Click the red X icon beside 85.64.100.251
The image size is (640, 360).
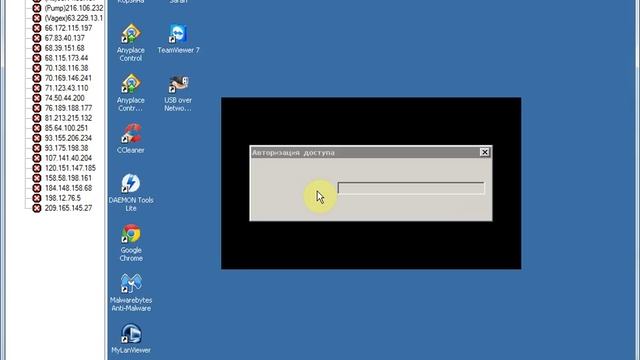pyautogui.click(x=37, y=128)
